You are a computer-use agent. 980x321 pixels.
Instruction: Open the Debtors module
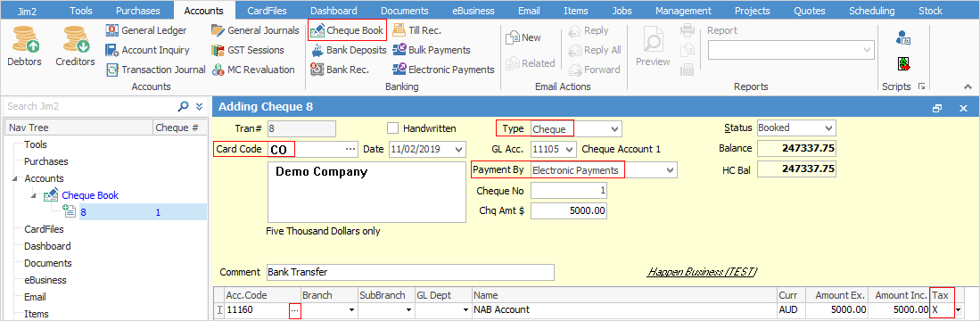click(x=24, y=45)
